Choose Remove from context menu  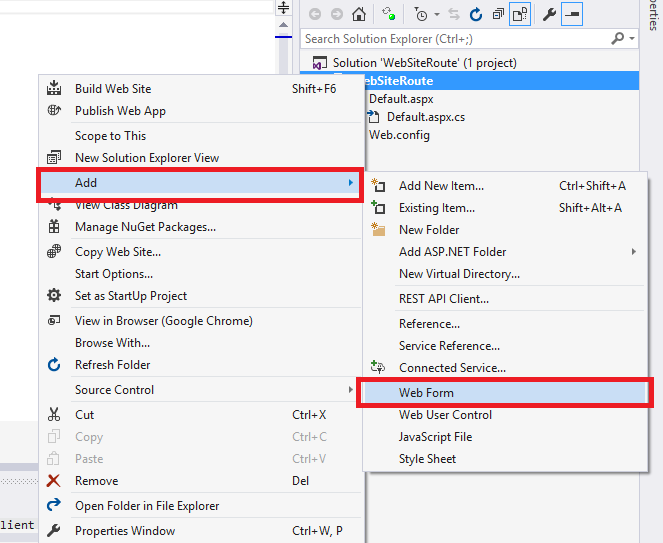200,481
